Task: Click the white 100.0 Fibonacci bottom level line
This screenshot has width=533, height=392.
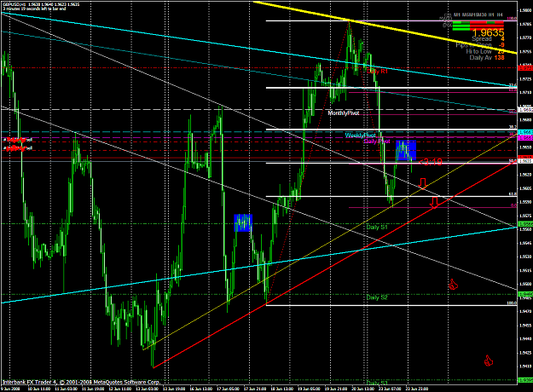Action: [x=391, y=305]
